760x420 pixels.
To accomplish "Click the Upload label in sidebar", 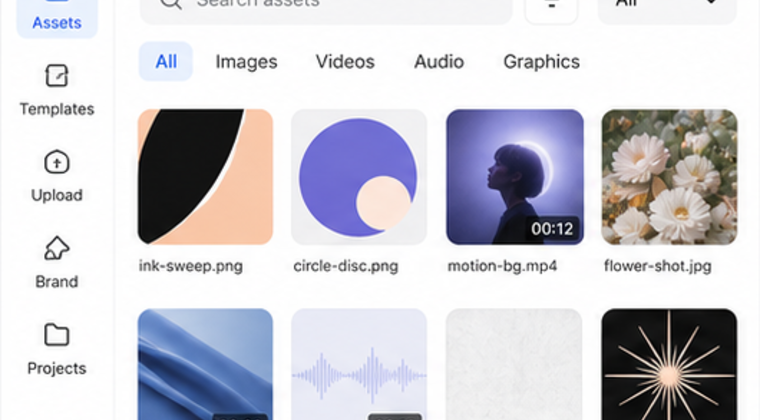I will (57, 195).
